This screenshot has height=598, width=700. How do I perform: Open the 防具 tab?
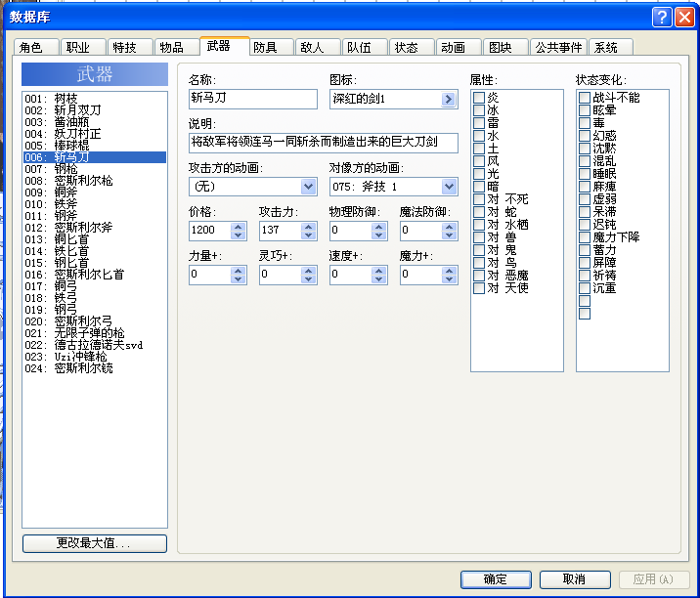click(271, 47)
